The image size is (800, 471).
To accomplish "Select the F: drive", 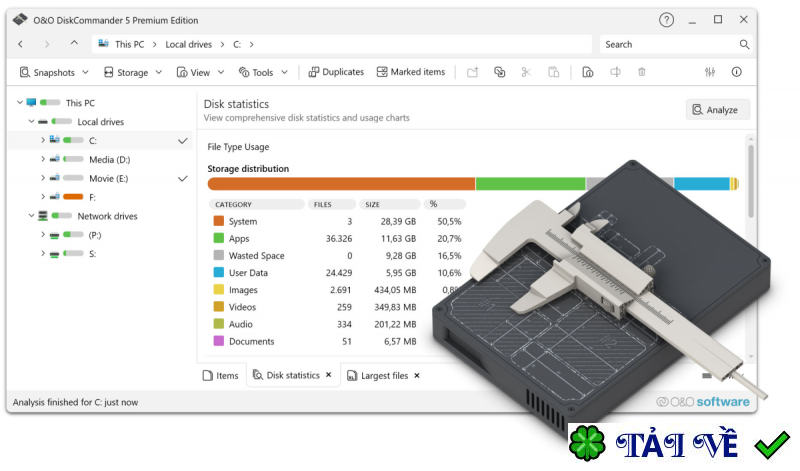I will 92,197.
